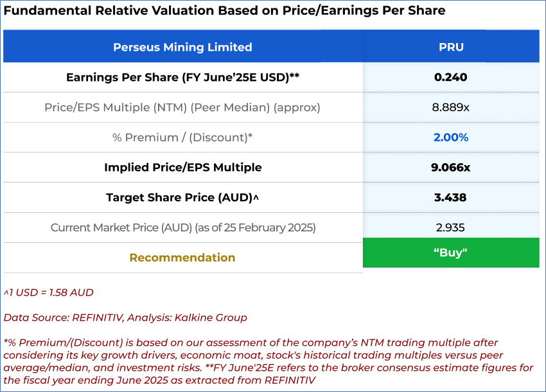Select the Current Market Price row label

point(183,227)
